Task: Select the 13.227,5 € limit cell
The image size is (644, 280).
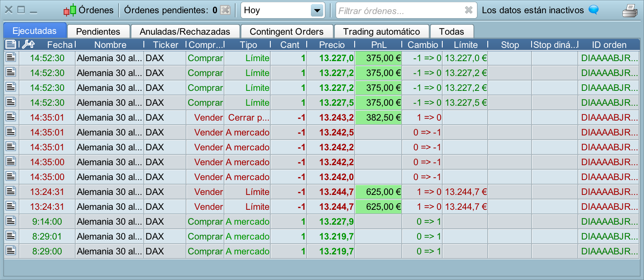Action: [465, 102]
